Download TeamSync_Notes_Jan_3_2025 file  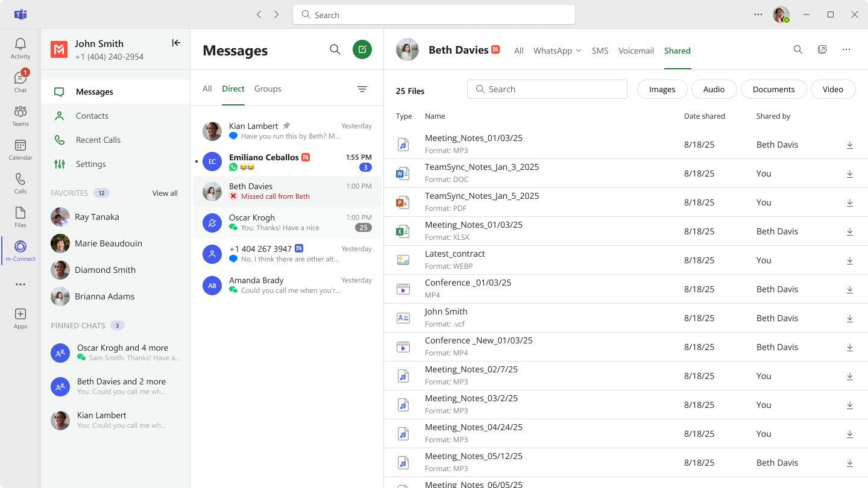point(850,174)
